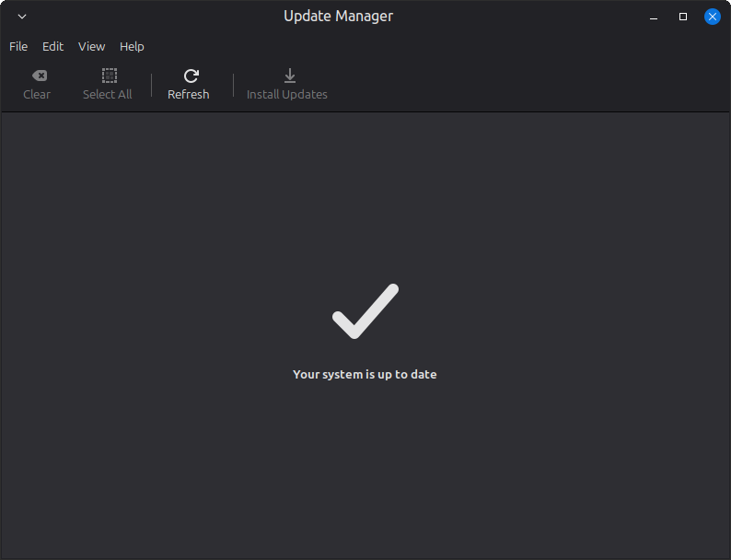Minimize the Update Manager window
731x560 pixels.
654,17
